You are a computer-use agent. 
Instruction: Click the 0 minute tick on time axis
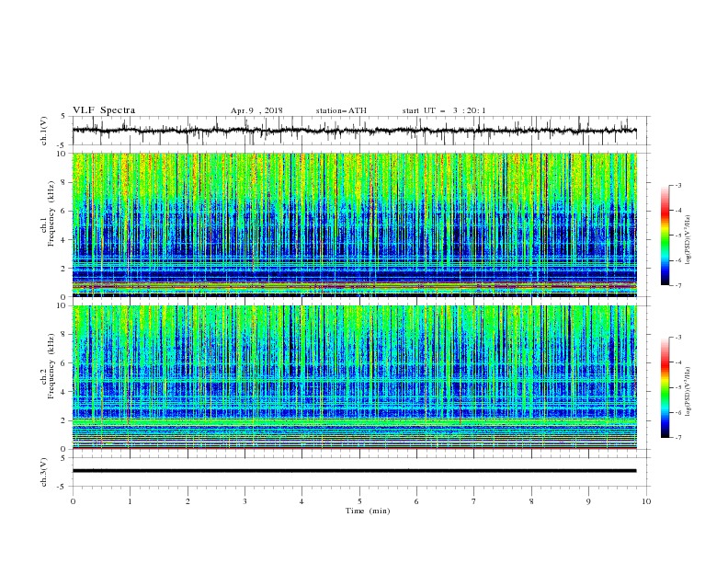click(73, 501)
